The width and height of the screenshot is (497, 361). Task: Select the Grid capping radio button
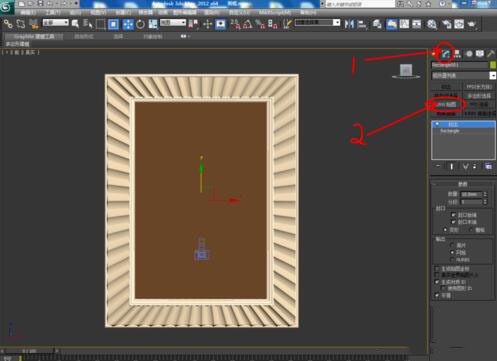click(x=471, y=230)
